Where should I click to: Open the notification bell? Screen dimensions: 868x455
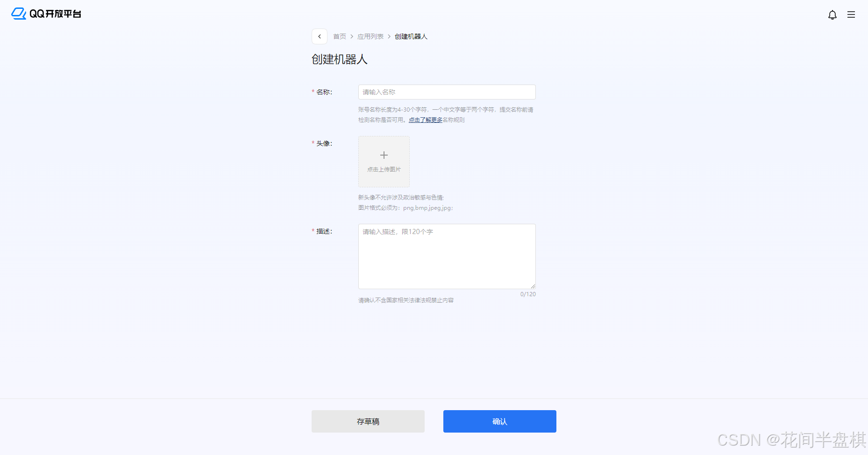coord(832,15)
